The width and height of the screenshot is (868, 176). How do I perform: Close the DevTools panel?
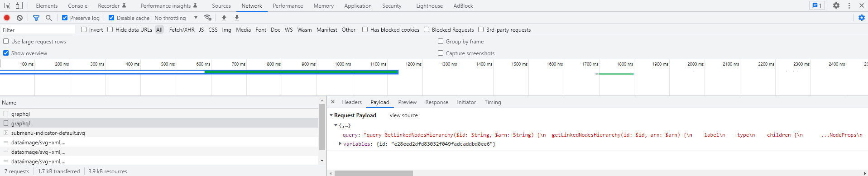tap(861, 5)
